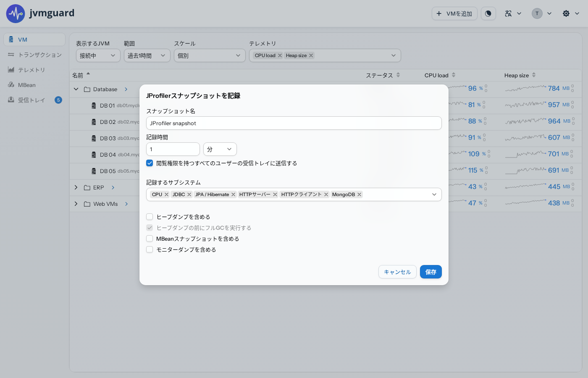
Task: Open the スケール dropdown showing 個別
Action: pyautogui.click(x=210, y=55)
